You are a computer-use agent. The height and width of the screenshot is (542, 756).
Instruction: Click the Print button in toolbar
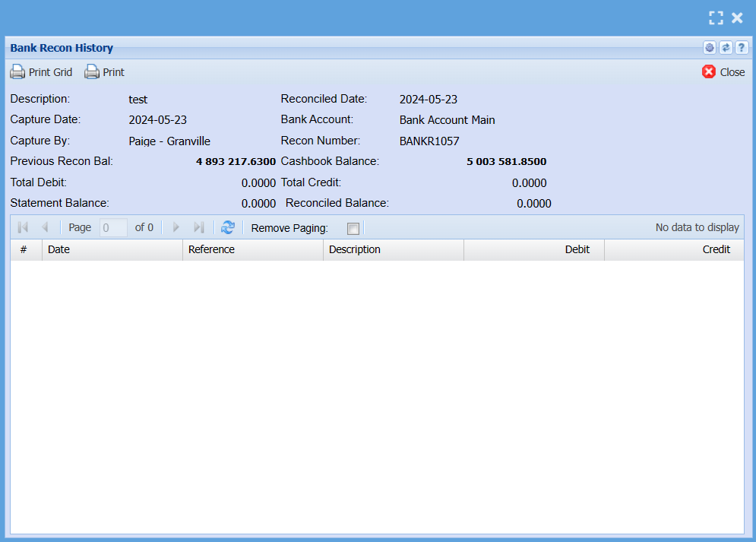pyautogui.click(x=105, y=72)
